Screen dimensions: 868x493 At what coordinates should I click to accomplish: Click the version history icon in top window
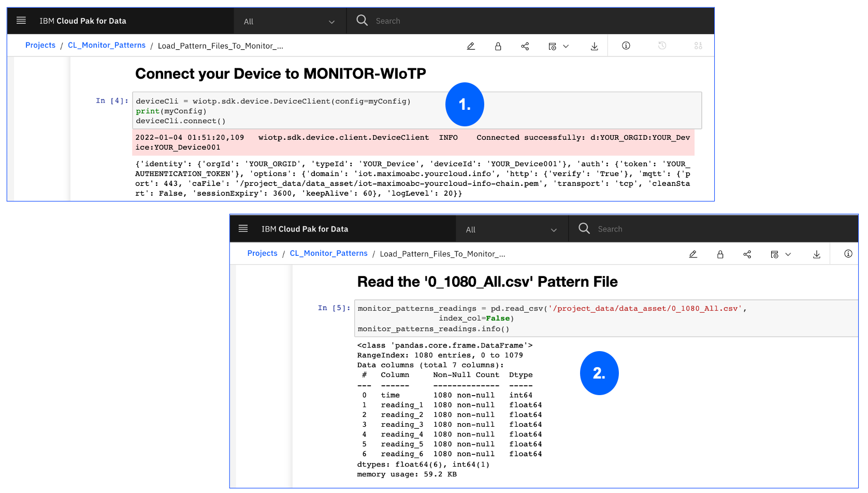click(662, 46)
